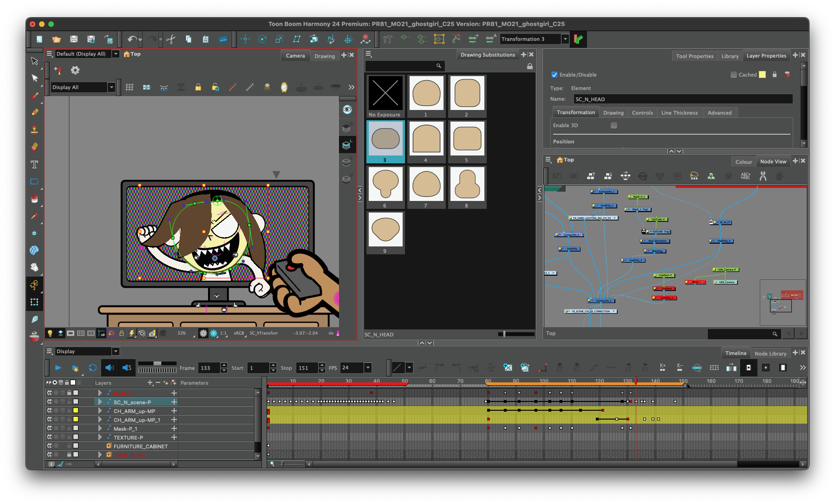Image resolution: width=835 pixels, height=504 pixels.
Task: Select the Text tool in the left toolbar
Action: 34,164
